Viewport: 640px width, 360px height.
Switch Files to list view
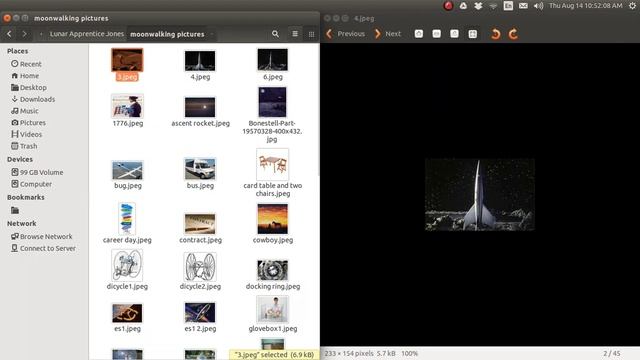click(295, 34)
